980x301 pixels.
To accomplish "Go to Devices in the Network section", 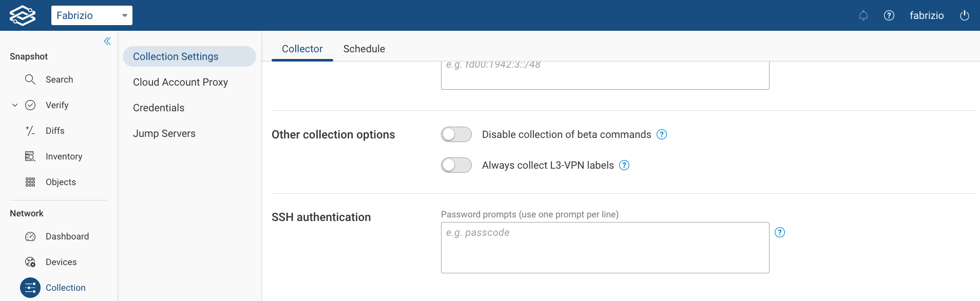I will click(61, 262).
